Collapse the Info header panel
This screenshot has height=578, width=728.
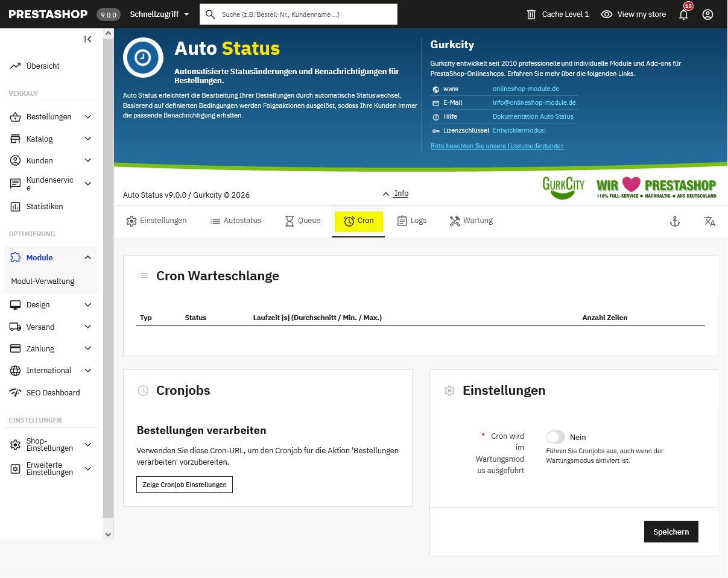point(396,193)
